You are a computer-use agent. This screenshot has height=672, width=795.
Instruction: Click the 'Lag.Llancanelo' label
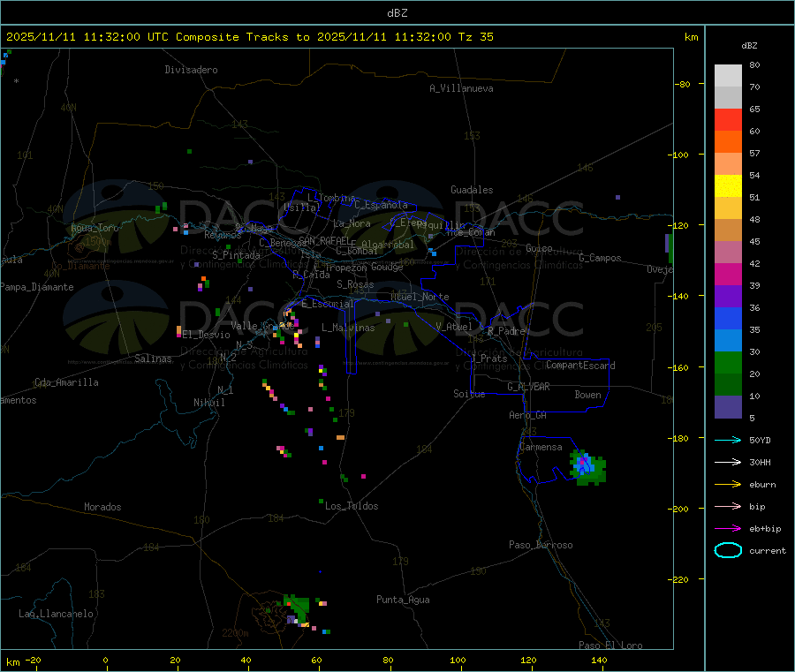(57, 614)
